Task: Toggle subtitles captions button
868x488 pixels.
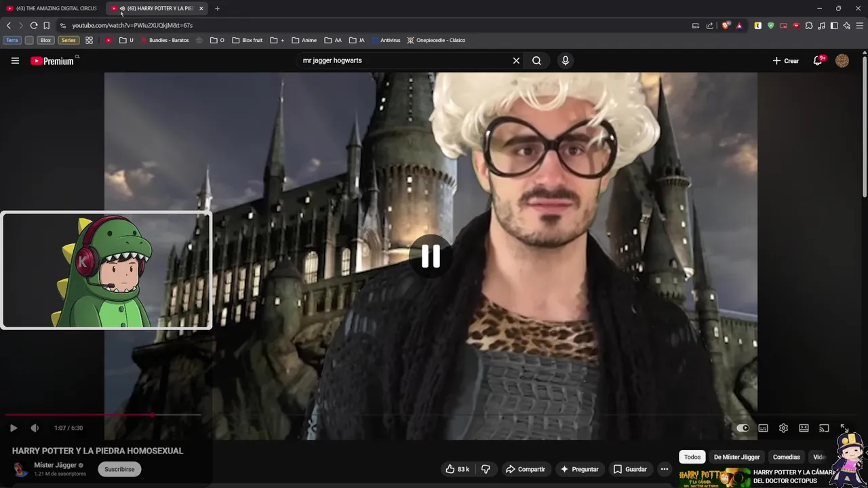Action: point(763,428)
